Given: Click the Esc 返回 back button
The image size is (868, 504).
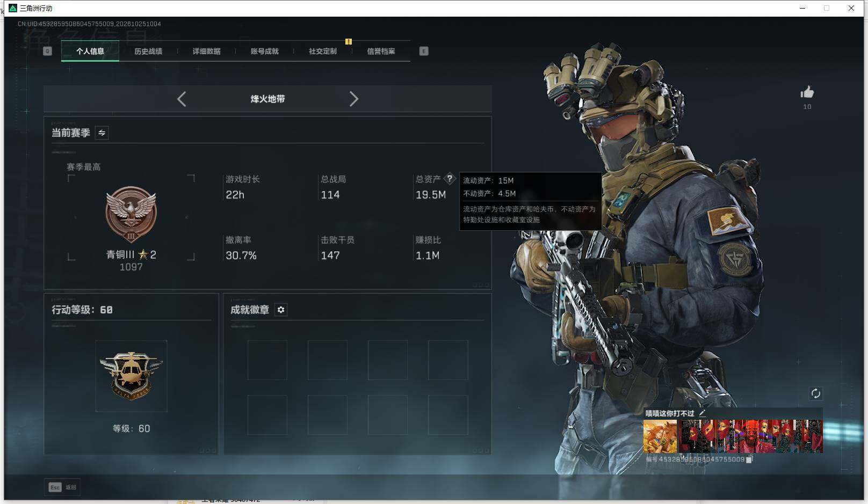Looking at the screenshot, I should point(62,487).
